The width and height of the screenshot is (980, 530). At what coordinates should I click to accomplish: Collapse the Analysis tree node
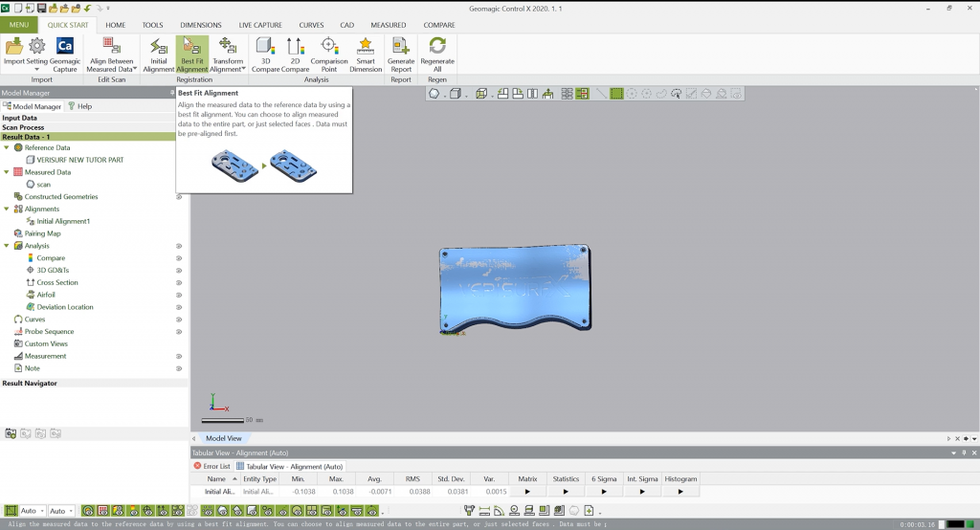pyautogui.click(x=7, y=246)
